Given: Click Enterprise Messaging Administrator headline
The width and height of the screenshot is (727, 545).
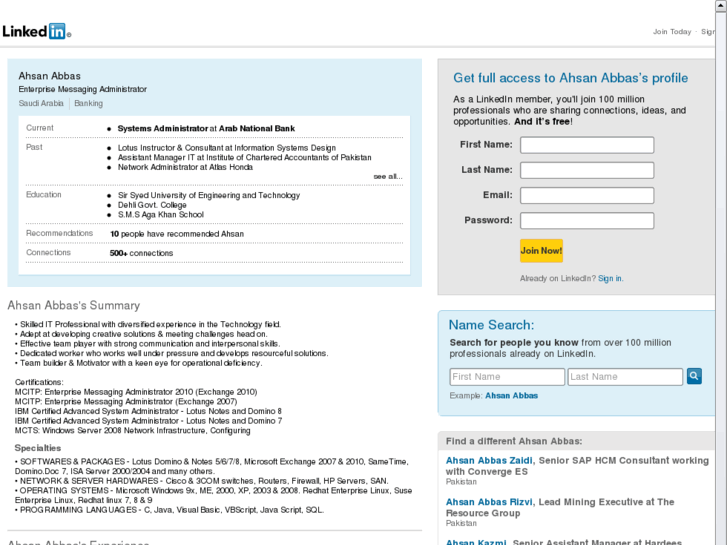Looking at the screenshot, I should 83,89.
